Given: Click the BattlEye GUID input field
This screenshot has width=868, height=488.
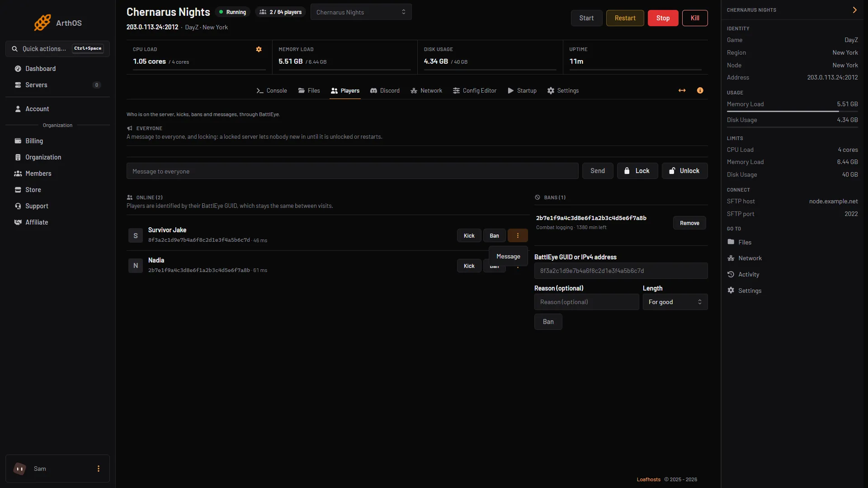Looking at the screenshot, I should (621, 271).
